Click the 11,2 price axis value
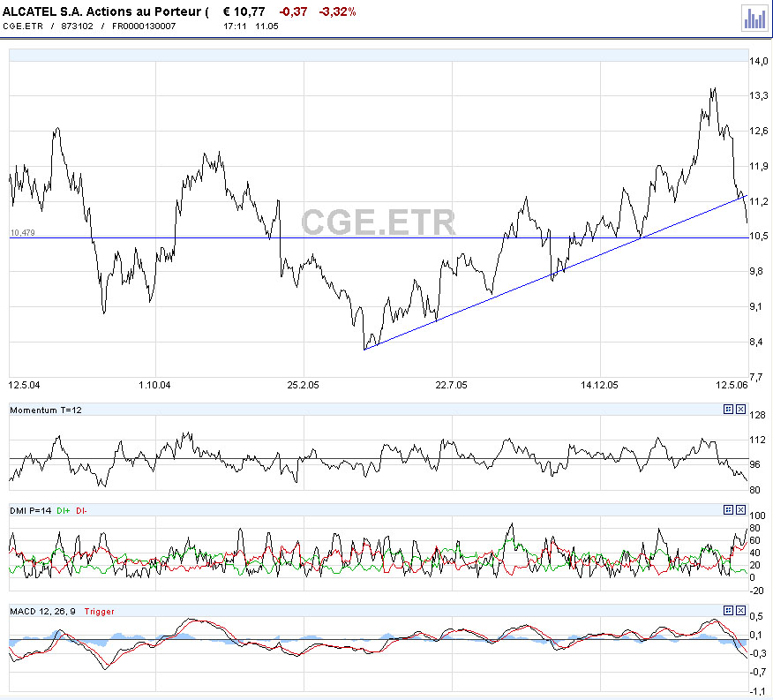Image resolution: width=773 pixels, height=700 pixels. pyautogui.click(x=759, y=201)
